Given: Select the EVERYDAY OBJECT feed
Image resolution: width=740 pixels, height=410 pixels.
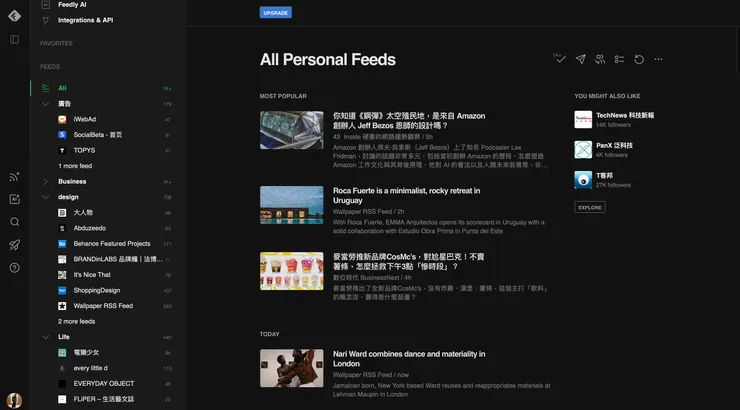Looking at the screenshot, I should 103,384.
